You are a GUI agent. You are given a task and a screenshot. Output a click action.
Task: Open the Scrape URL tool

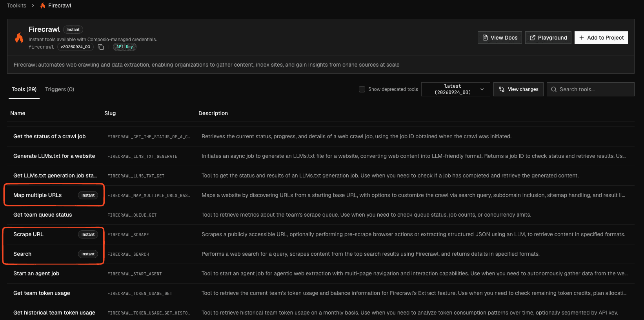[x=28, y=234]
